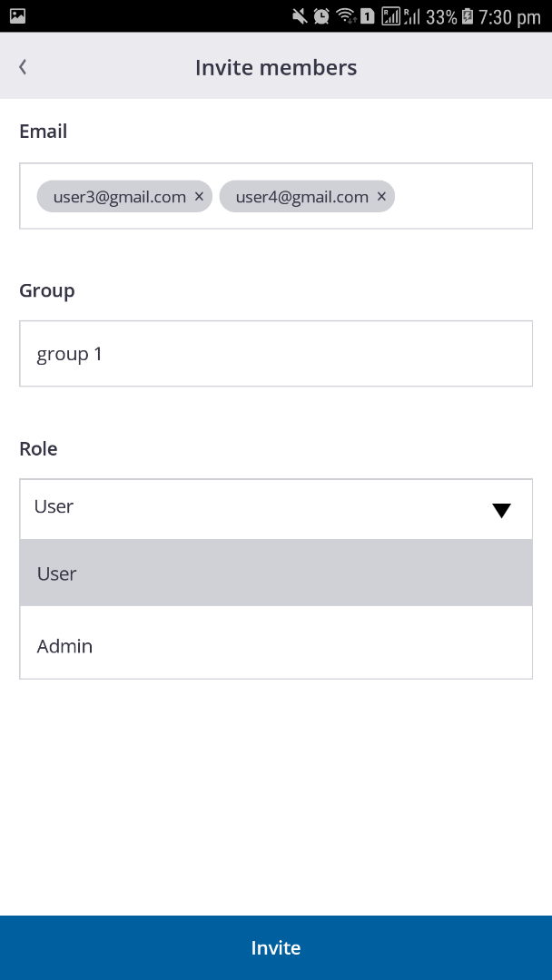Remove user3@gmail.com email chip
Screen dimensions: 552x980
[199, 197]
